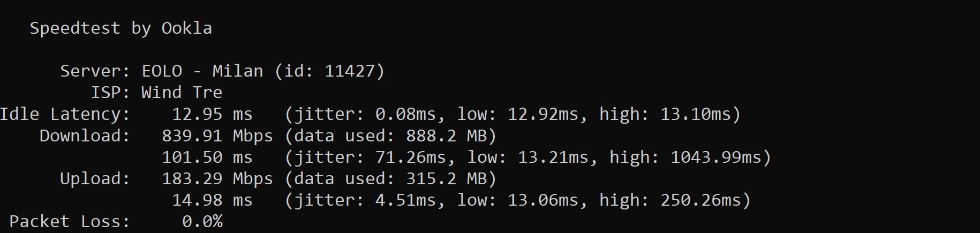Click the 0.0% packet loss value
This screenshot has width=980, height=233.
pyautogui.click(x=202, y=221)
